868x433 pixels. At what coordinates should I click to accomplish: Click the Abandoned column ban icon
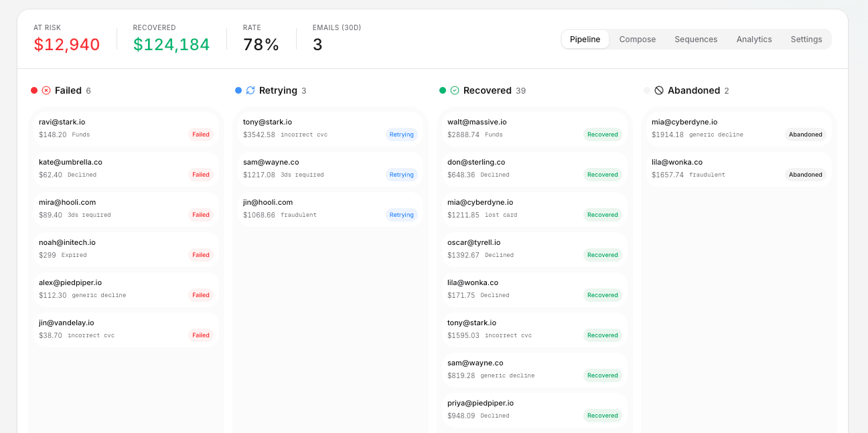659,90
